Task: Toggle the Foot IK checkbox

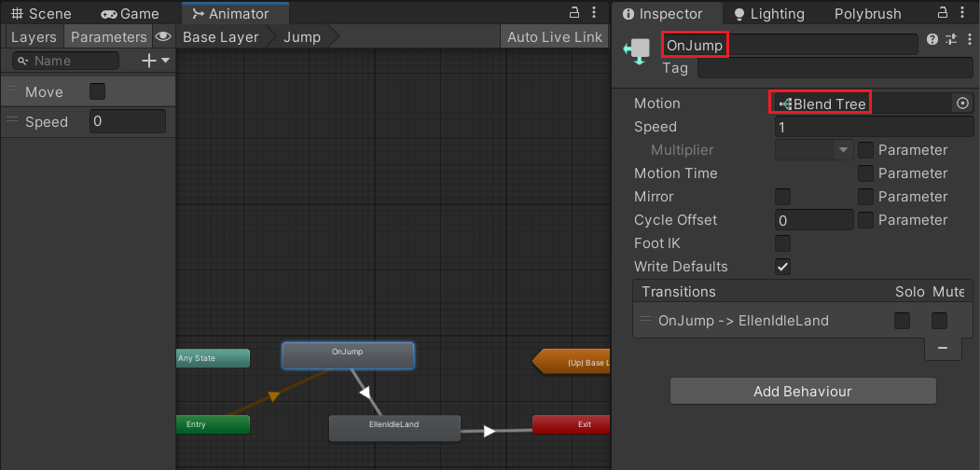Action: click(782, 243)
